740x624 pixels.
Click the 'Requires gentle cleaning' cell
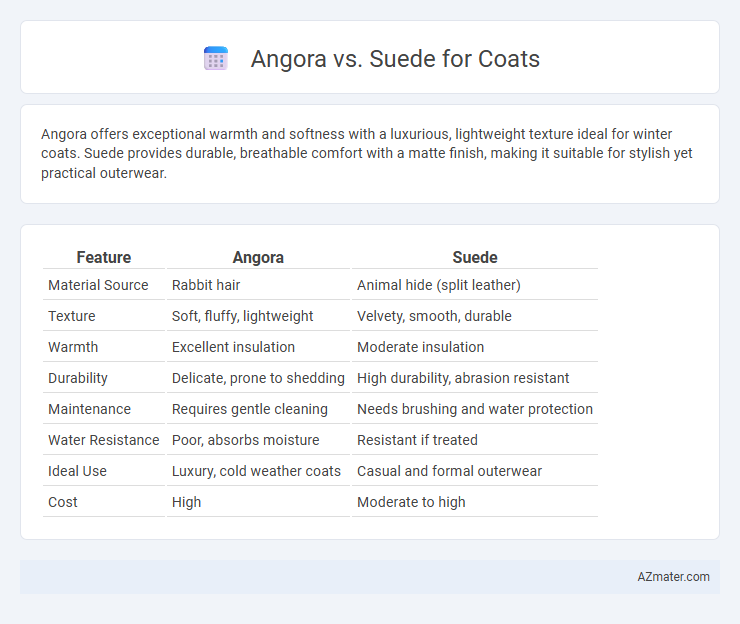coord(250,409)
